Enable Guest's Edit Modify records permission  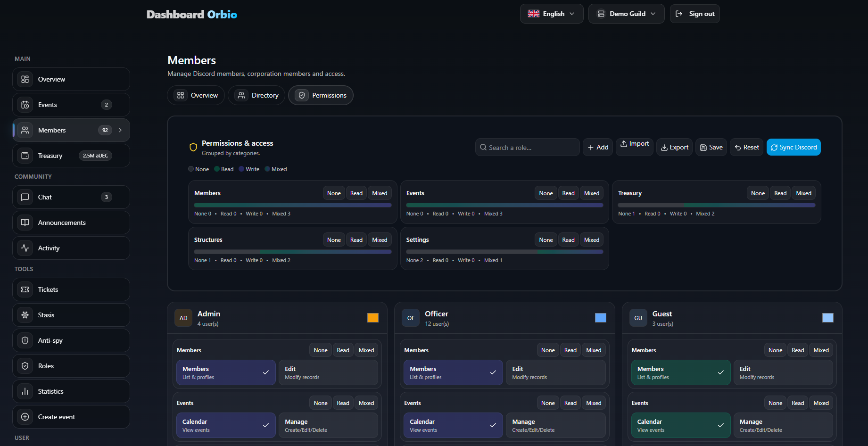pyautogui.click(x=783, y=372)
